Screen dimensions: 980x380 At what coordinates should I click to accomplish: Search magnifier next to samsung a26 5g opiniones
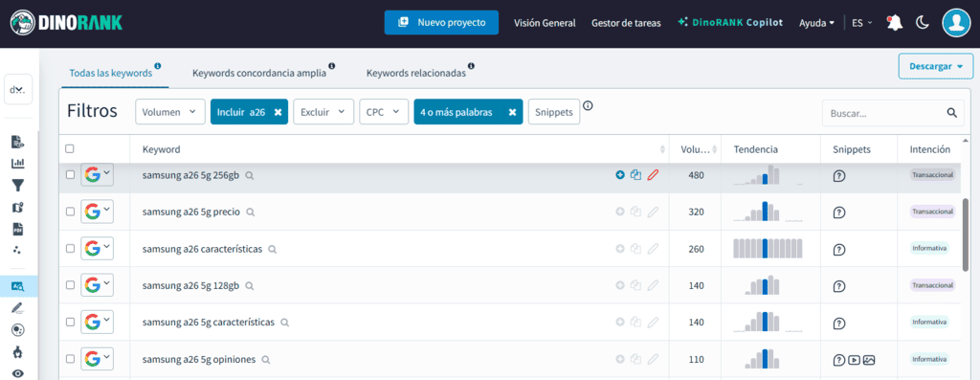pos(266,360)
